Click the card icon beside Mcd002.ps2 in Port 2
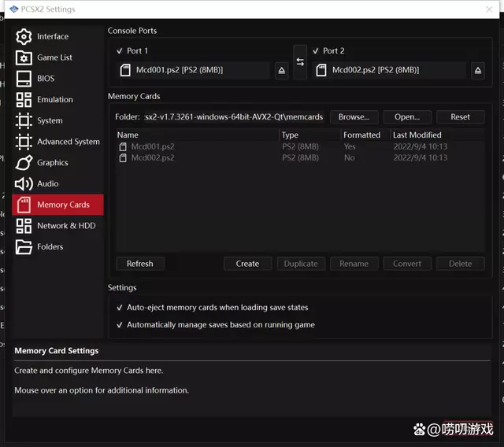Image resolution: width=504 pixels, height=447 pixels. click(321, 70)
